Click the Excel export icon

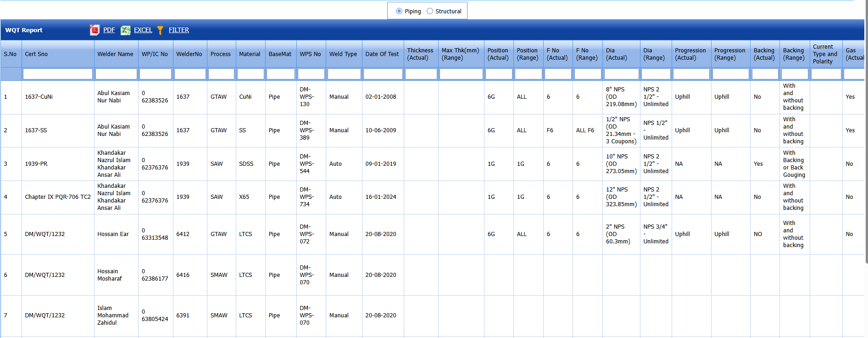pos(125,30)
